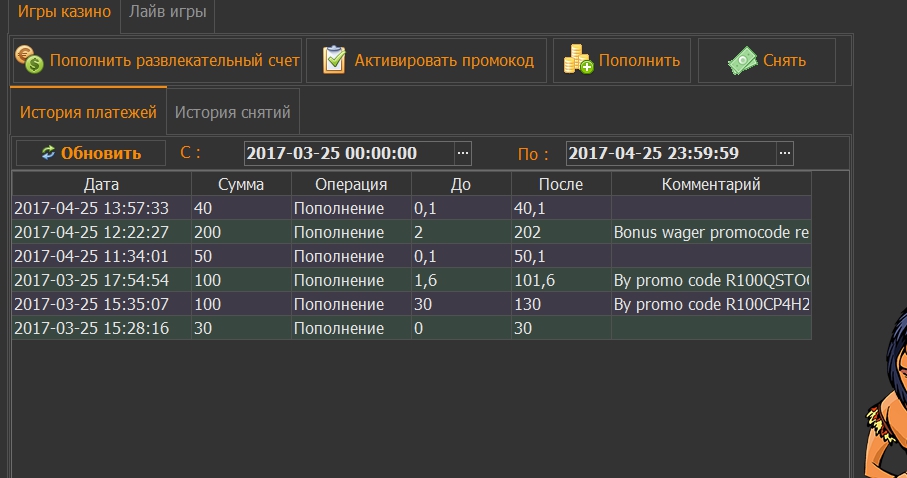This screenshot has width=907, height=478.
Task: Open the Лайв игры tab
Action: 167,13
